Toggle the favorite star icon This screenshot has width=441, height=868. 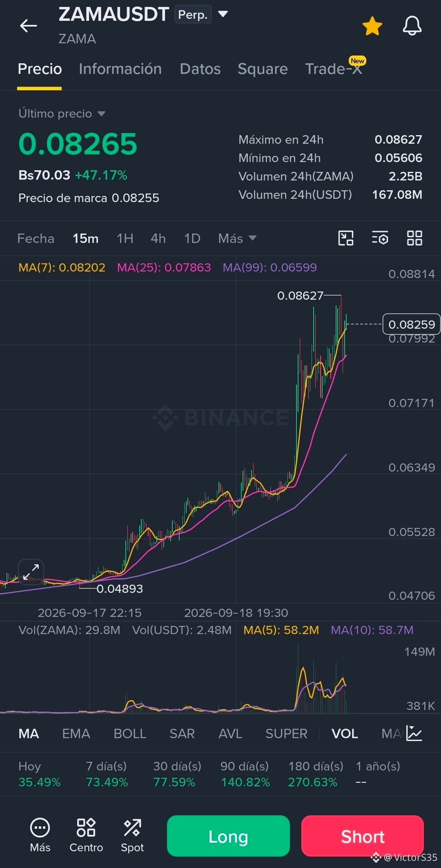pyautogui.click(x=372, y=26)
